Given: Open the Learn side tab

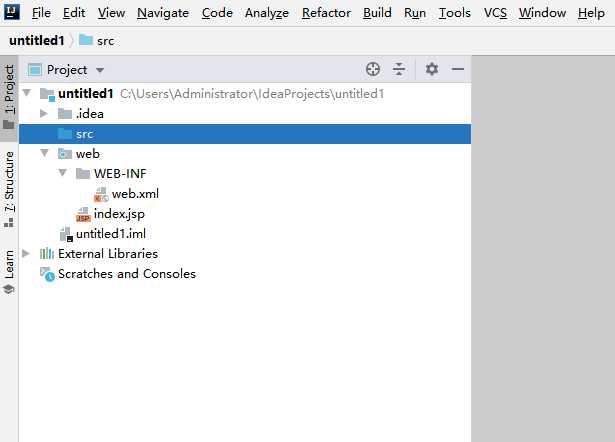Looking at the screenshot, I should (x=9, y=270).
